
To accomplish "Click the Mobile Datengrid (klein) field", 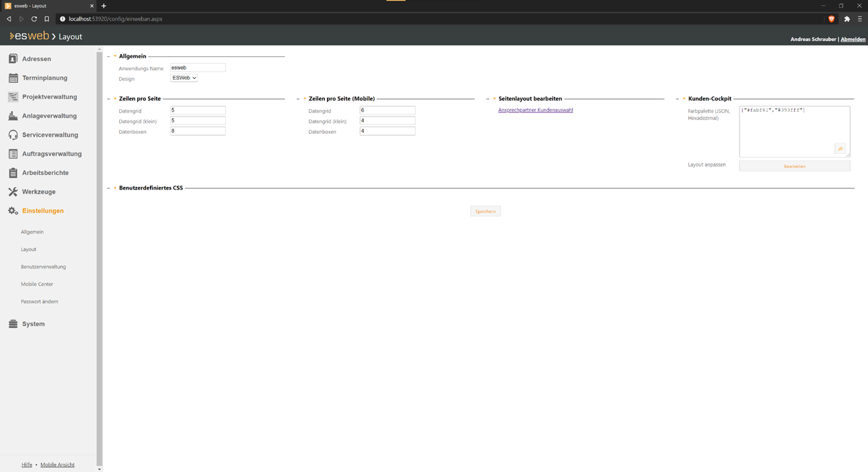I will (x=387, y=121).
